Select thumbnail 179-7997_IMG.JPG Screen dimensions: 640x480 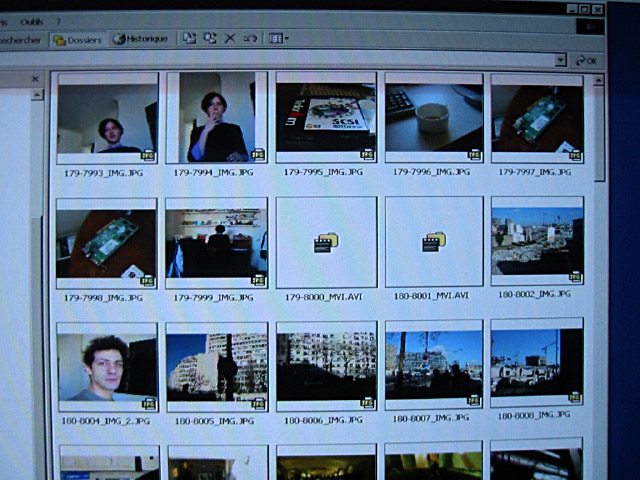click(x=537, y=118)
